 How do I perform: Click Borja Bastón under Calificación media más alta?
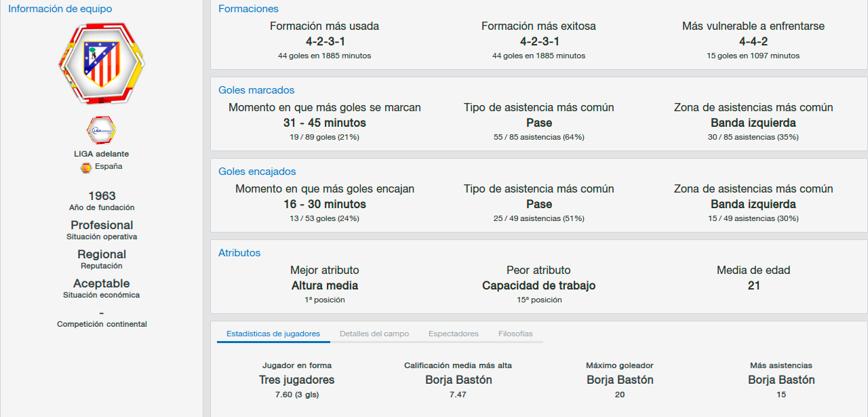[458, 380]
